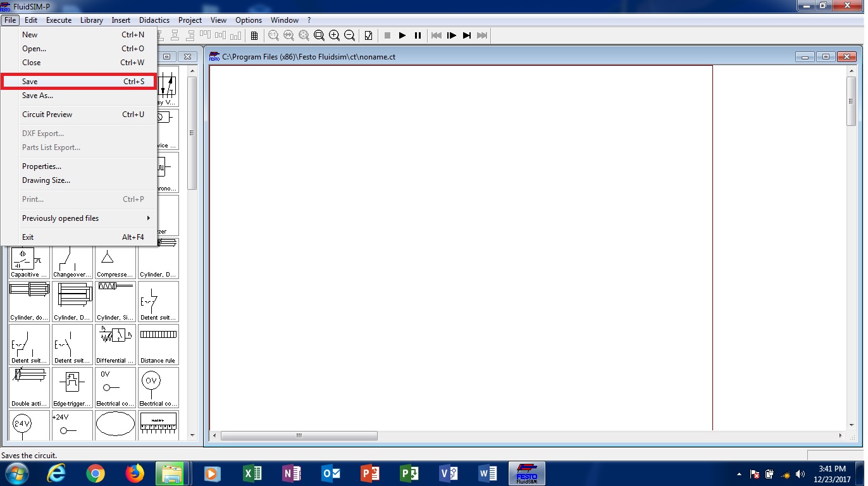Choose Open... from the File menu
868x486 pixels.
click(x=78, y=49)
